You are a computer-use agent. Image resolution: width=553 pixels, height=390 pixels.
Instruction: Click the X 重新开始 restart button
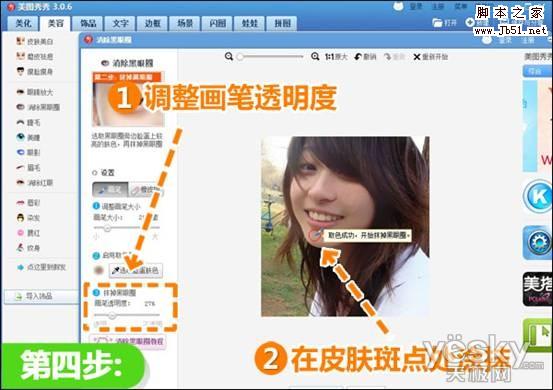point(431,56)
